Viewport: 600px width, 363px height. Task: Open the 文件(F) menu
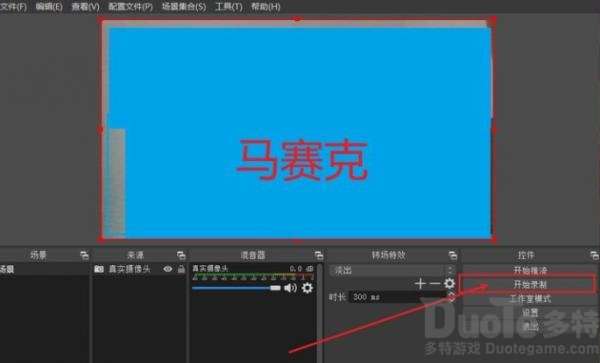[13, 7]
